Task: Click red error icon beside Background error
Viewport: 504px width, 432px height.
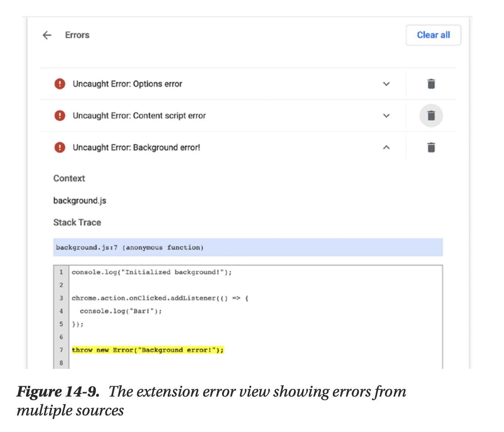Action: click(x=60, y=147)
